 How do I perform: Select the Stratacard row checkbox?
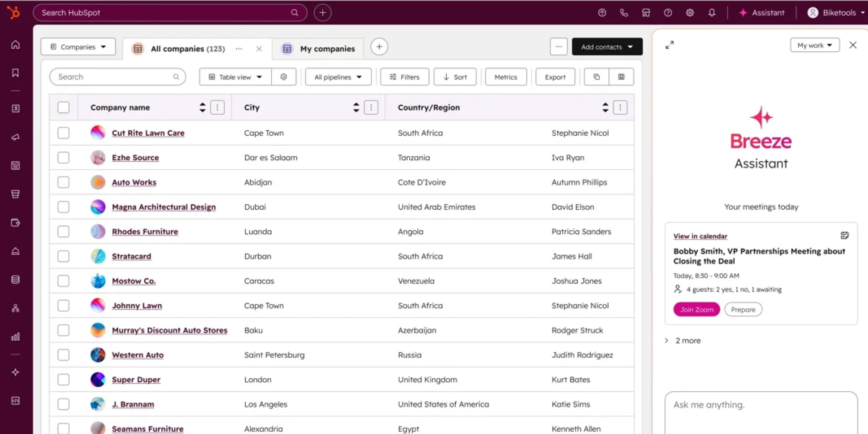click(63, 256)
